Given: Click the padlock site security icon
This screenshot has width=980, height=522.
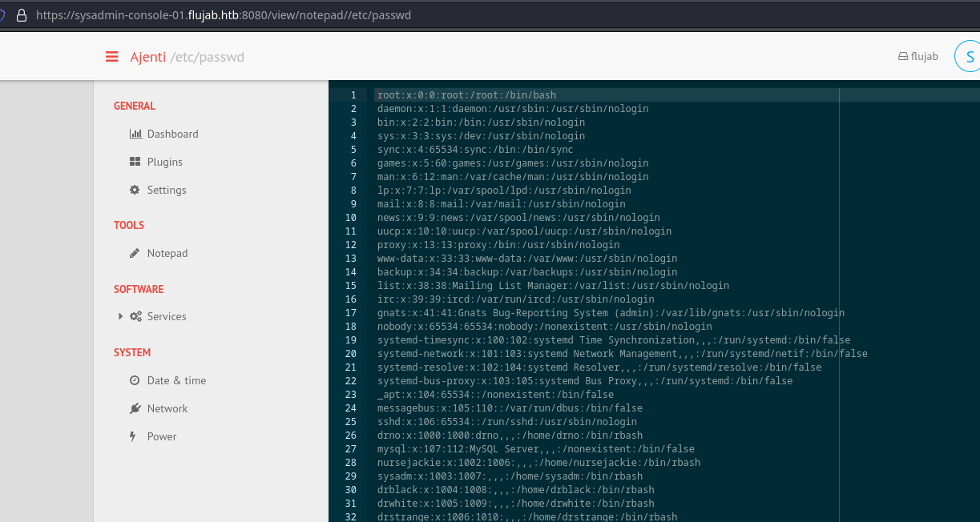Looking at the screenshot, I should click(21, 15).
